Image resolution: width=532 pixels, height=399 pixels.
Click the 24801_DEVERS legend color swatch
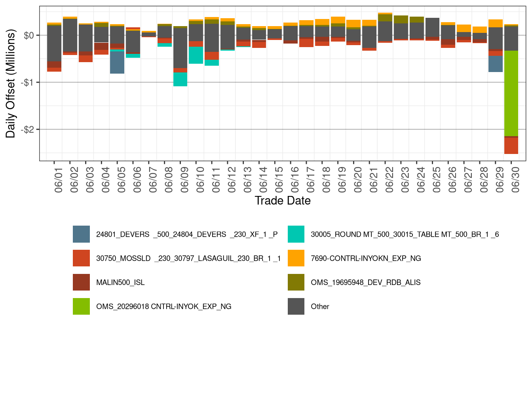(x=81, y=234)
